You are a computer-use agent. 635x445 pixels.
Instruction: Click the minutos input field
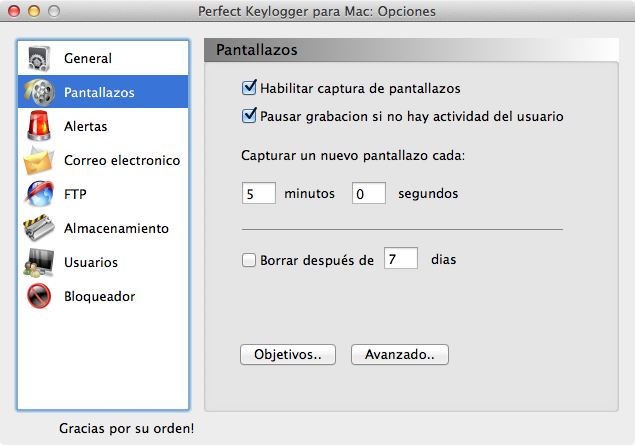[259, 193]
